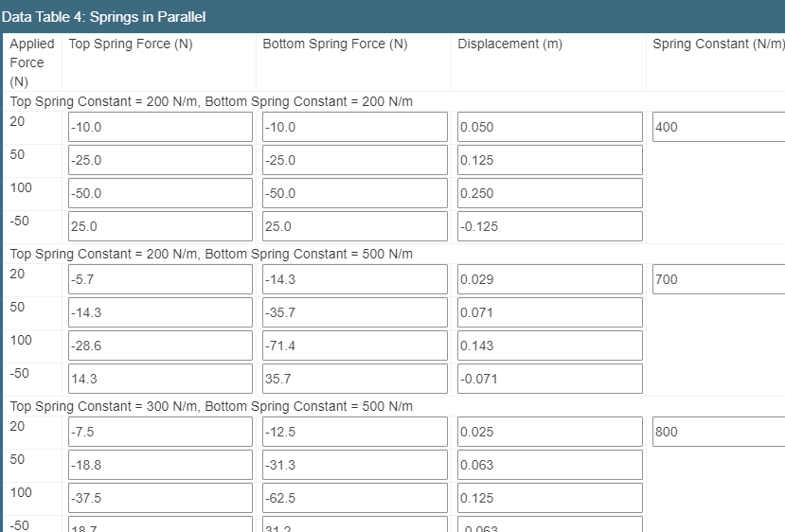Image resolution: width=785 pixels, height=532 pixels.
Task: Click the Bottom Spring Force field showing -71.4
Action: click(x=354, y=346)
